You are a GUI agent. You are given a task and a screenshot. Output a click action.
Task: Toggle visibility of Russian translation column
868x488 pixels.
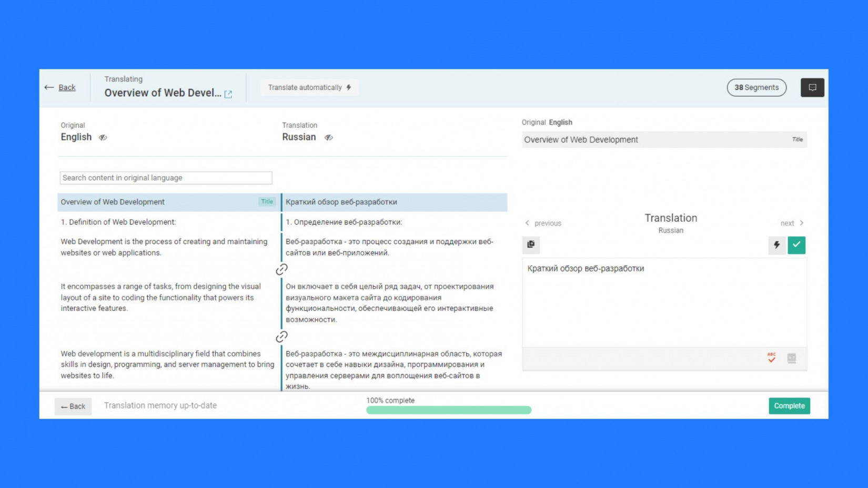pyautogui.click(x=329, y=137)
